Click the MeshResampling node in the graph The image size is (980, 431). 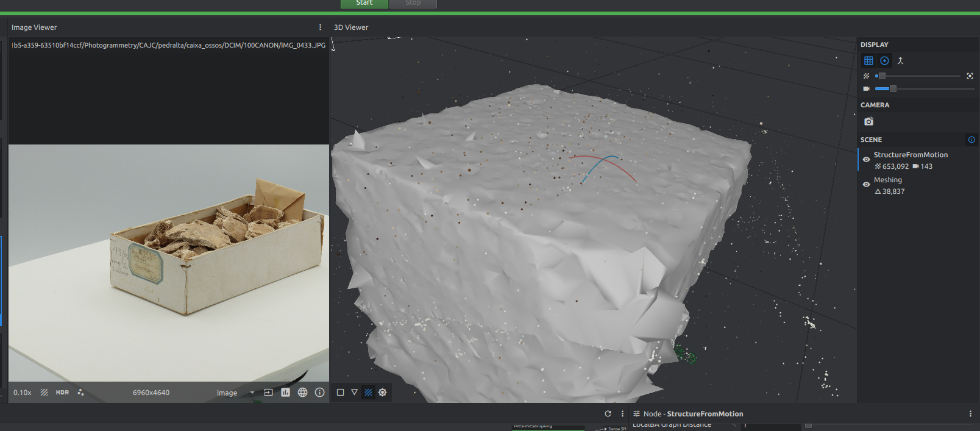pyautogui.click(x=549, y=427)
